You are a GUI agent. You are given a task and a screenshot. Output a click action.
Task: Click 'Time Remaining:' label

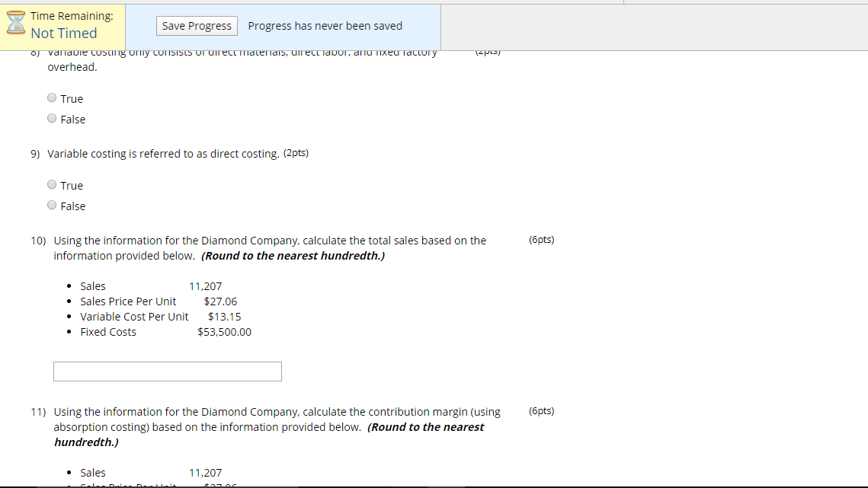(72, 16)
